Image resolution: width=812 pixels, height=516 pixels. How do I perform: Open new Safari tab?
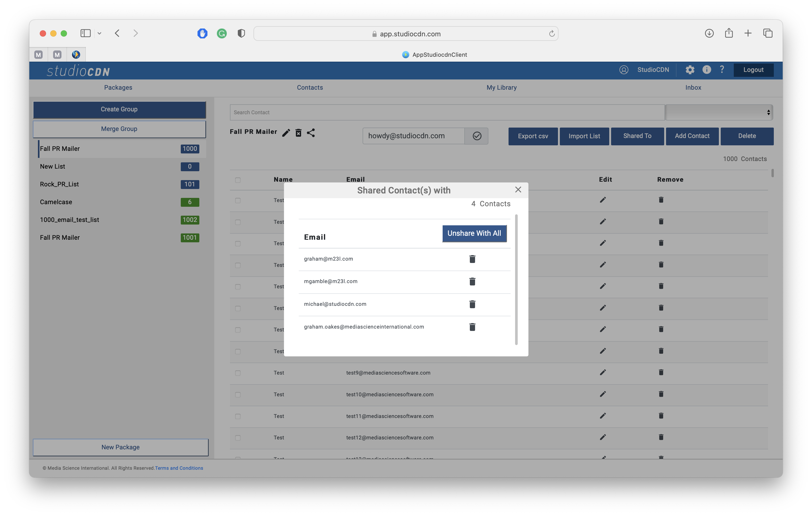pos(748,33)
